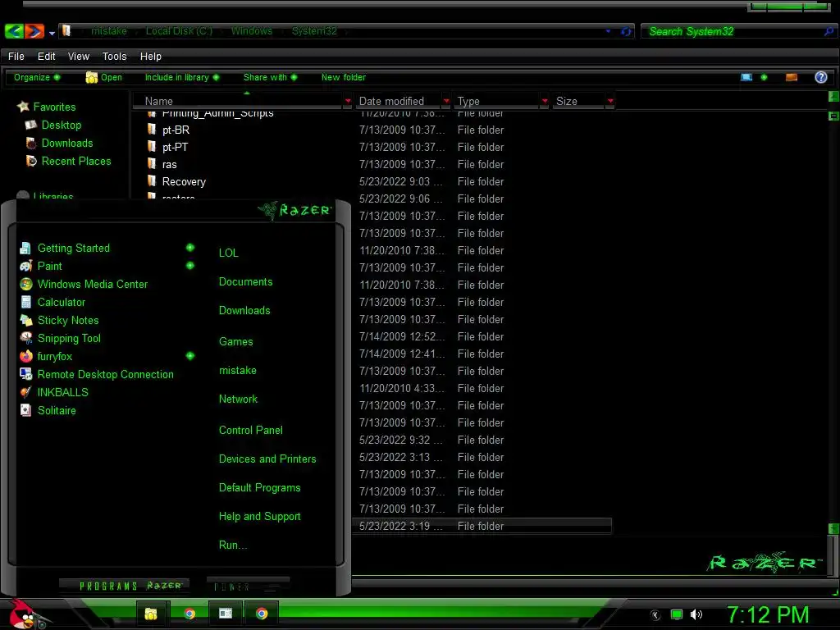Launch Windows Media Center
The width and height of the screenshot is (840, 630).
tap(92, 284)
